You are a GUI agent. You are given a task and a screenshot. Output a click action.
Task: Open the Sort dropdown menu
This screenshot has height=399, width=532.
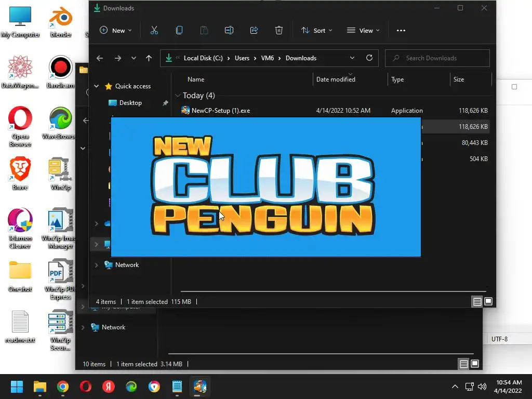pos(316,31)
